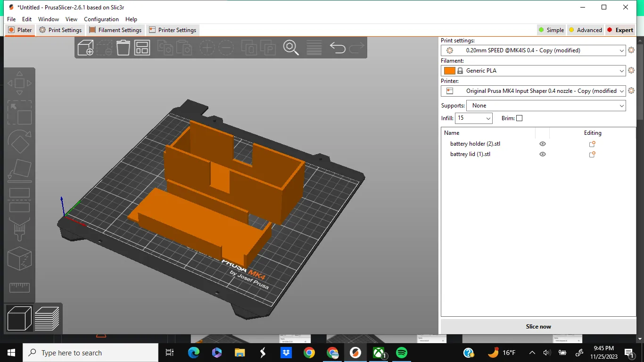Hide battery holder (2).stl with eye icon

(543, 144)
